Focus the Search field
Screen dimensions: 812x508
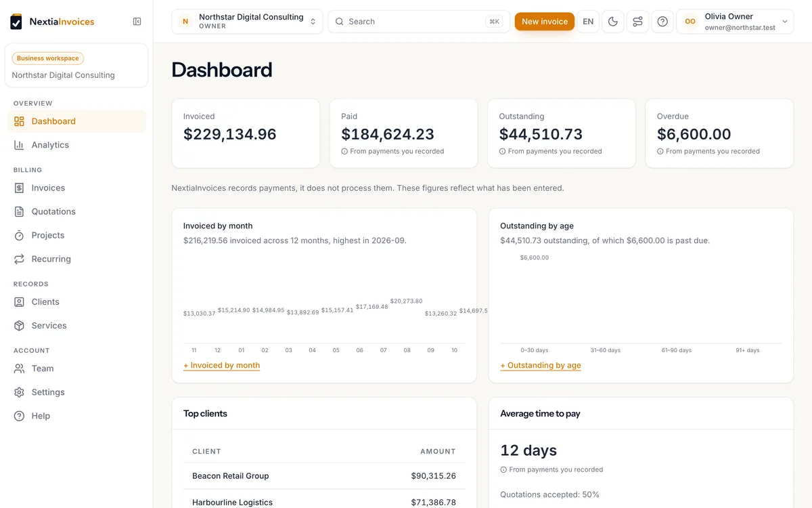point(419,22)
